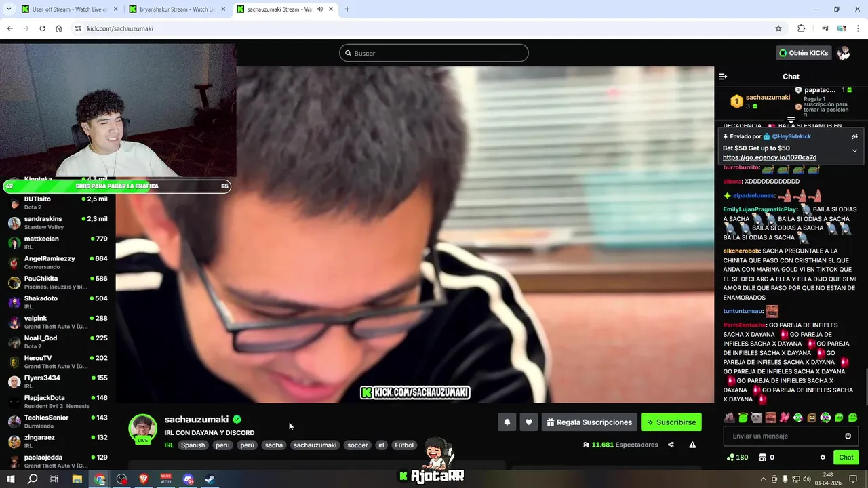Select the Fútbol tag

404,445
